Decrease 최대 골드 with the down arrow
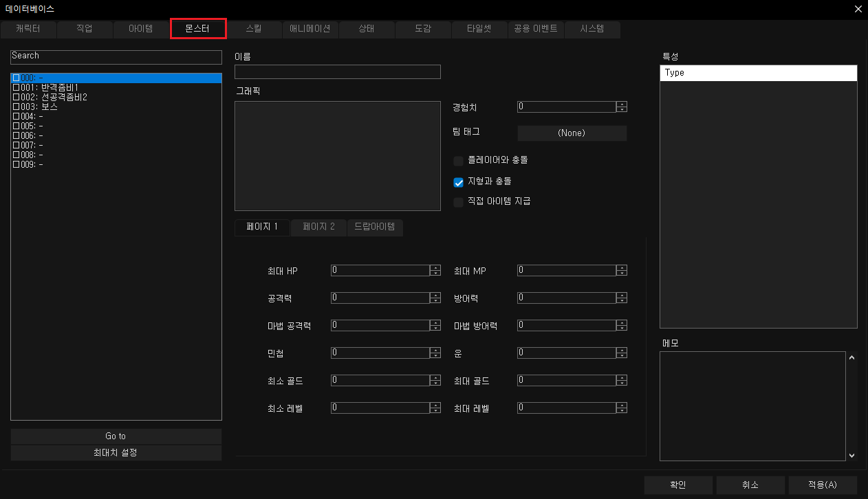868x499 pixels. click(622, 384)
